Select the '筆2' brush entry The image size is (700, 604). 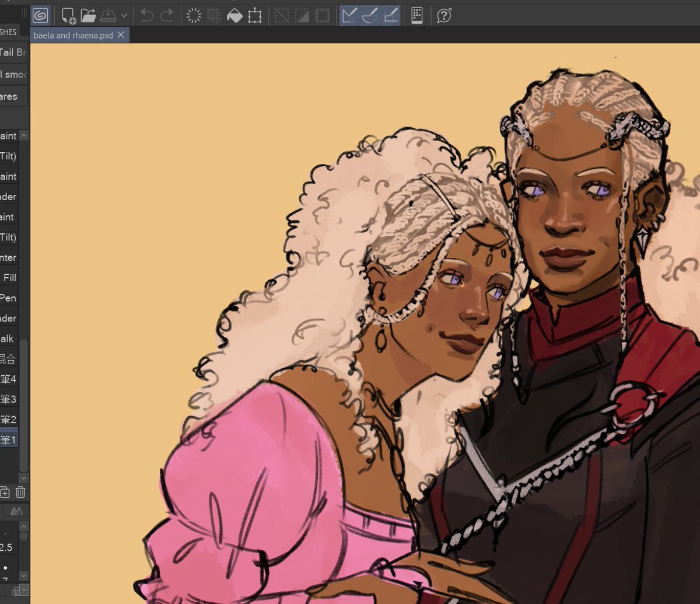[9, 420]
